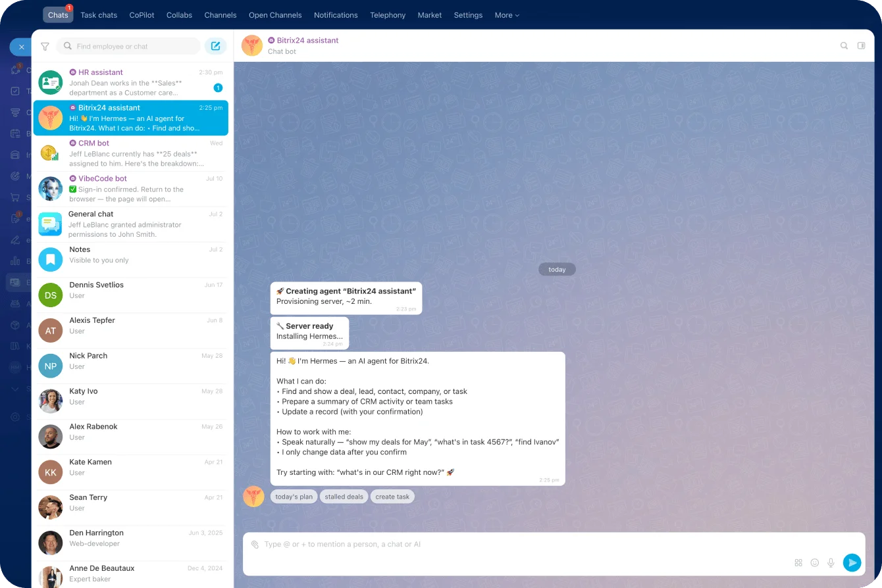Open chat with Alex Rabenok

(131, 437)
